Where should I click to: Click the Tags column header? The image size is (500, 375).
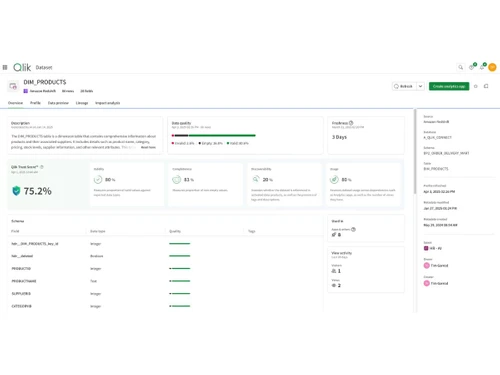click(x=252, y=231)
